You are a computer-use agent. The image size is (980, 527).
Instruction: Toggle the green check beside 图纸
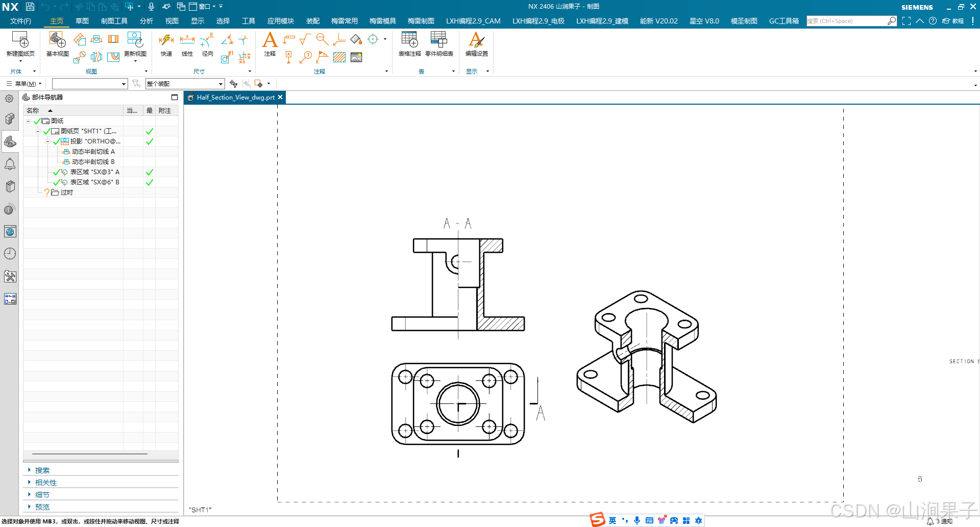37,121
